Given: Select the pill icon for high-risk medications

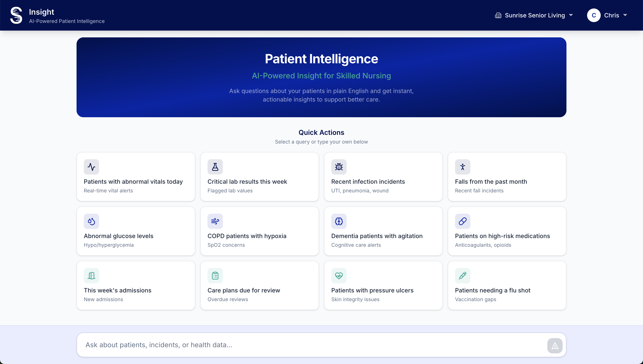Looking at the screenshot, I should point(462,221).
